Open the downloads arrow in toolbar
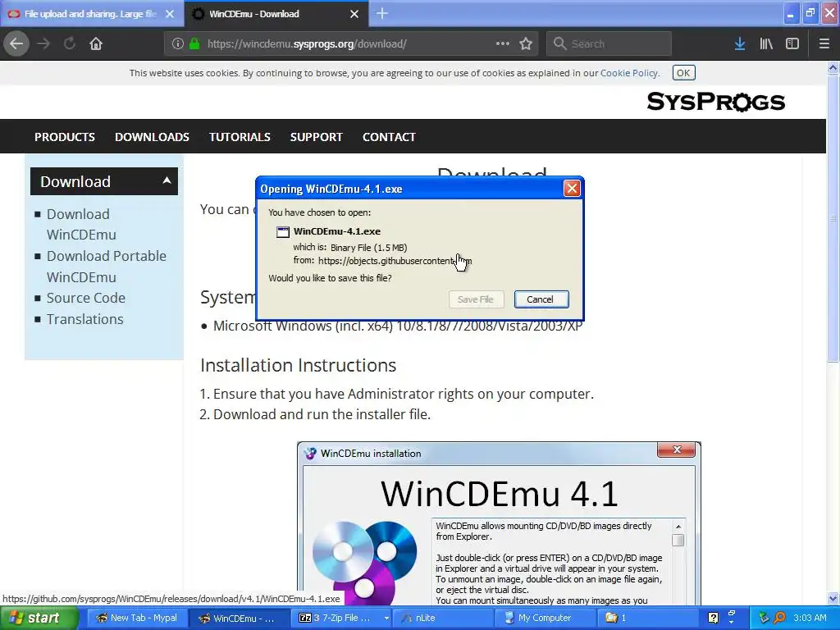This screenshot has height=630, width=840. coord(740,44)
